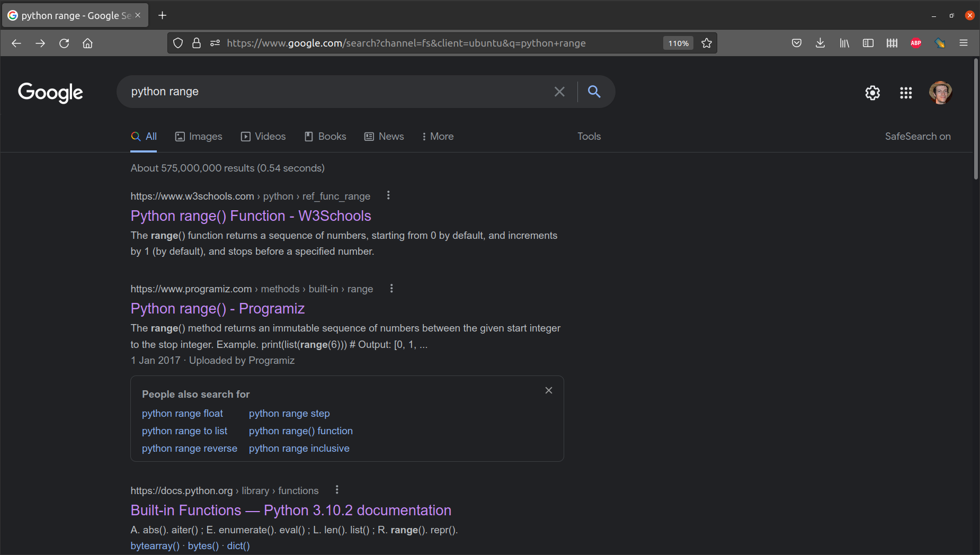Viewport: 980px width, 555px height.
Task: Open tracking protection shield icon
Action: pyautogui.click(x=178, y=43)
